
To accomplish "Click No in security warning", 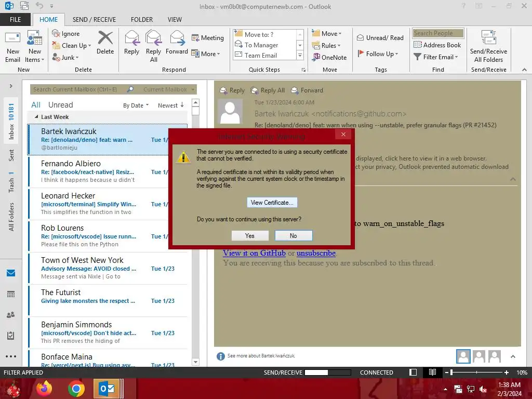I will click(294, 235).
